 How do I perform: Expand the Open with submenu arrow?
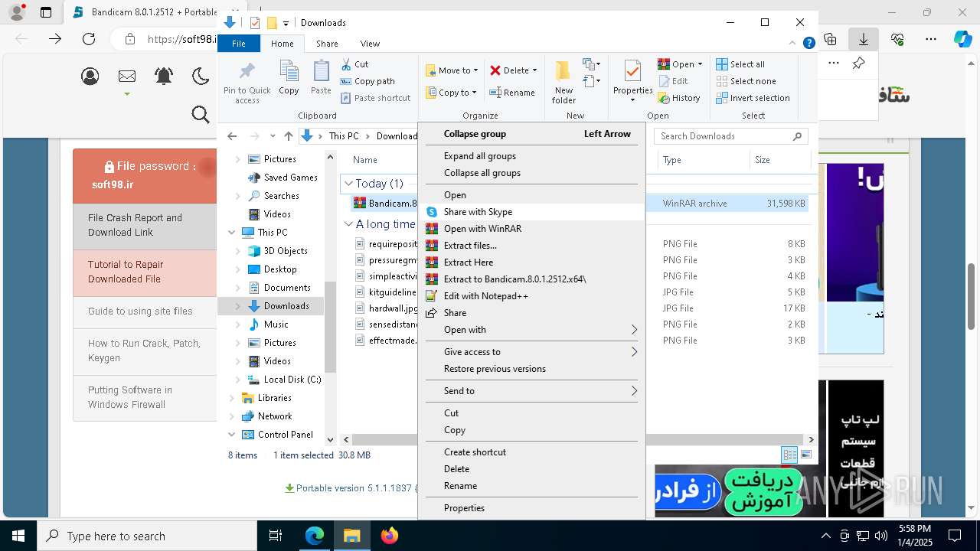(x=634, y=330)
